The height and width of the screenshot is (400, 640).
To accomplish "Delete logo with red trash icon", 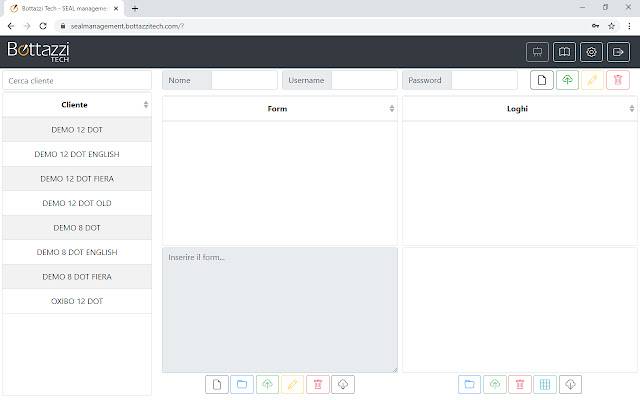I will click(520, 384).
